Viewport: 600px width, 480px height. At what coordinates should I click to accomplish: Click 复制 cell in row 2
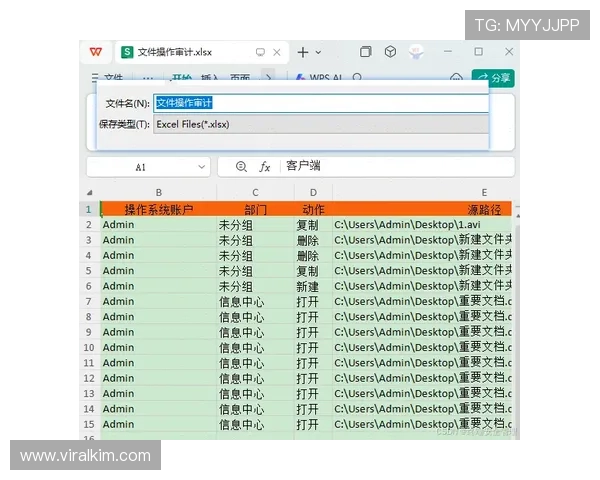(x=313, y=225)
